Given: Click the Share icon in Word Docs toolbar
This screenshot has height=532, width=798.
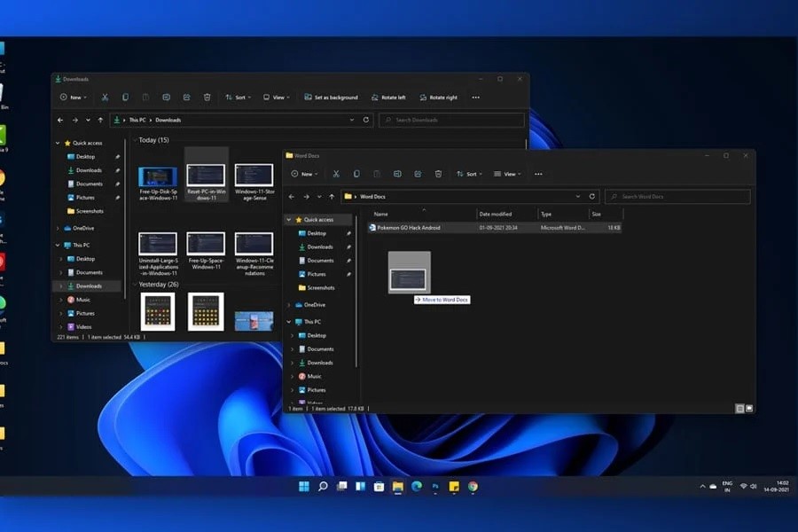Looking at the screenshot, I should [x=418, y=174].
